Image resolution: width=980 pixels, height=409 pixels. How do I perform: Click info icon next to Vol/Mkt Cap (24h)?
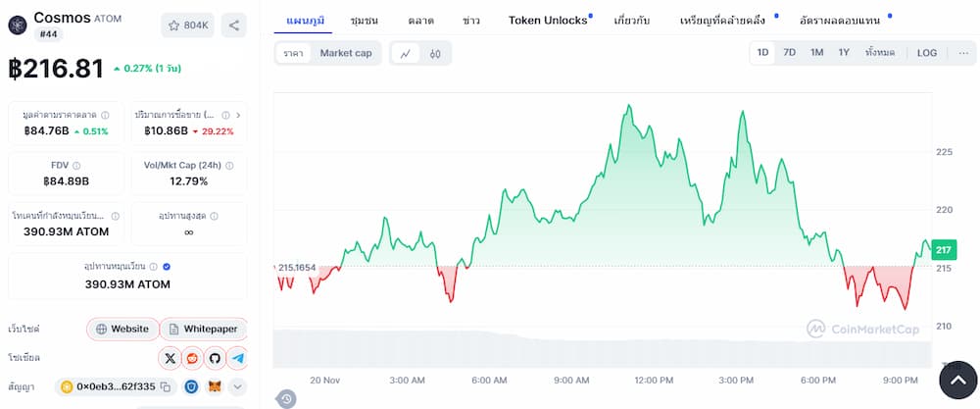229,166
